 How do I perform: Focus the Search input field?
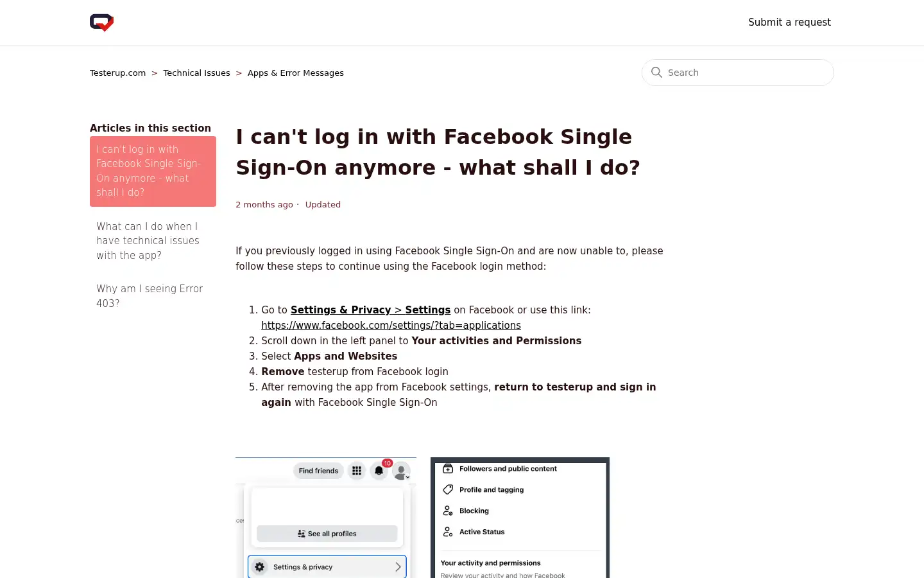tap(738, 73)
